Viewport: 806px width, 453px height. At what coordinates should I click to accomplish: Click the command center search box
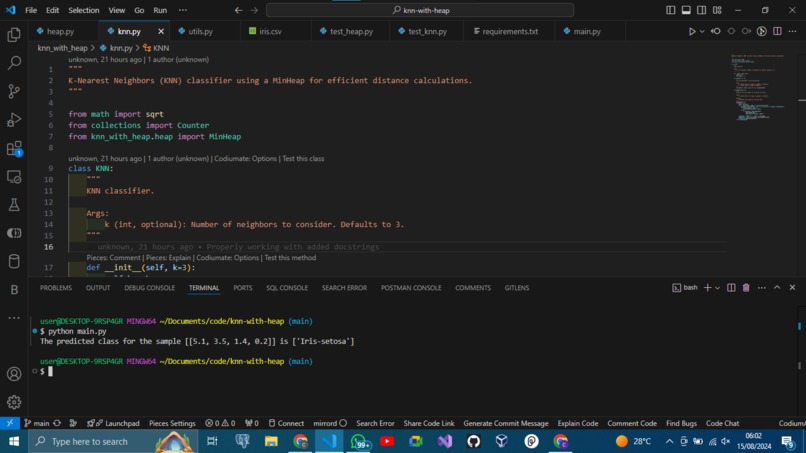point(420,10)
